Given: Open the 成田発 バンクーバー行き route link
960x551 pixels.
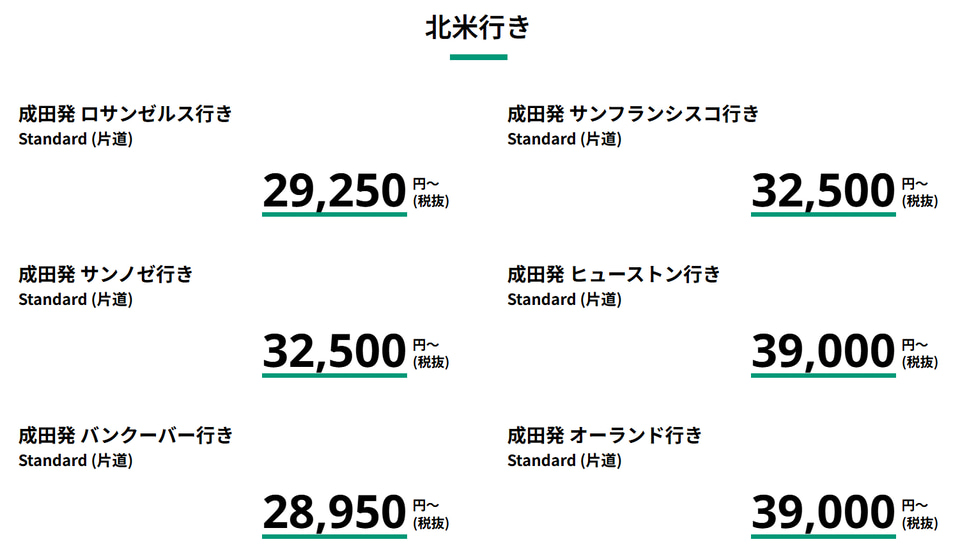Looking at the screenshot, I should tap(125, 435).
